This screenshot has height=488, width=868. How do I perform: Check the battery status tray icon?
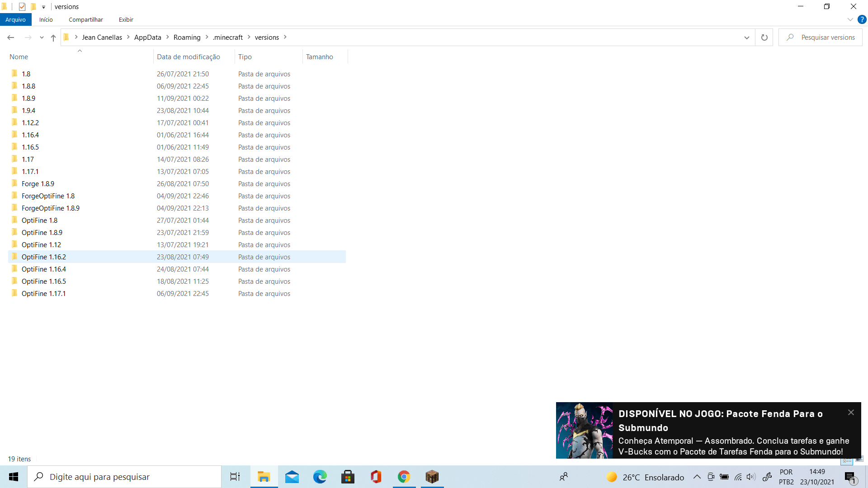[x=724, y=477]
